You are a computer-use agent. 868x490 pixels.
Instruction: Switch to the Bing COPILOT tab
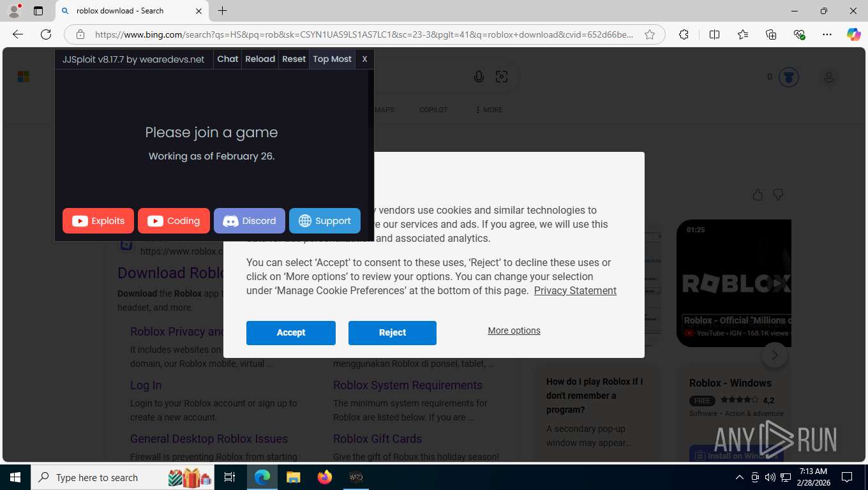click(433, 110)
